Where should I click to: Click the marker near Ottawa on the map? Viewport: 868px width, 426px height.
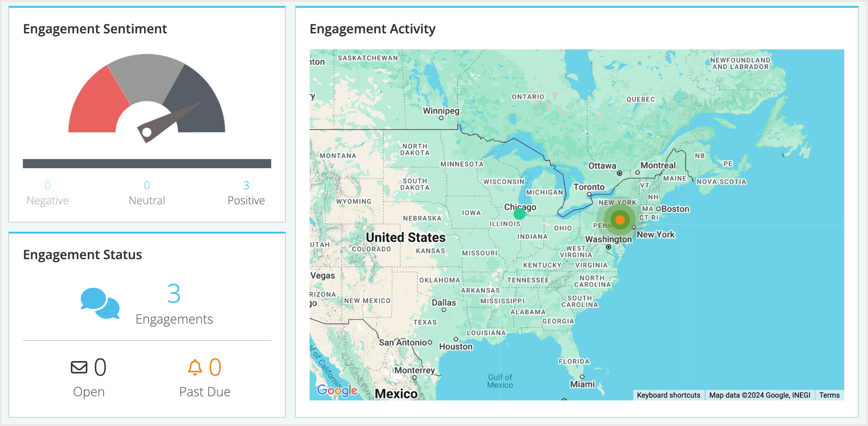point(620,173)
